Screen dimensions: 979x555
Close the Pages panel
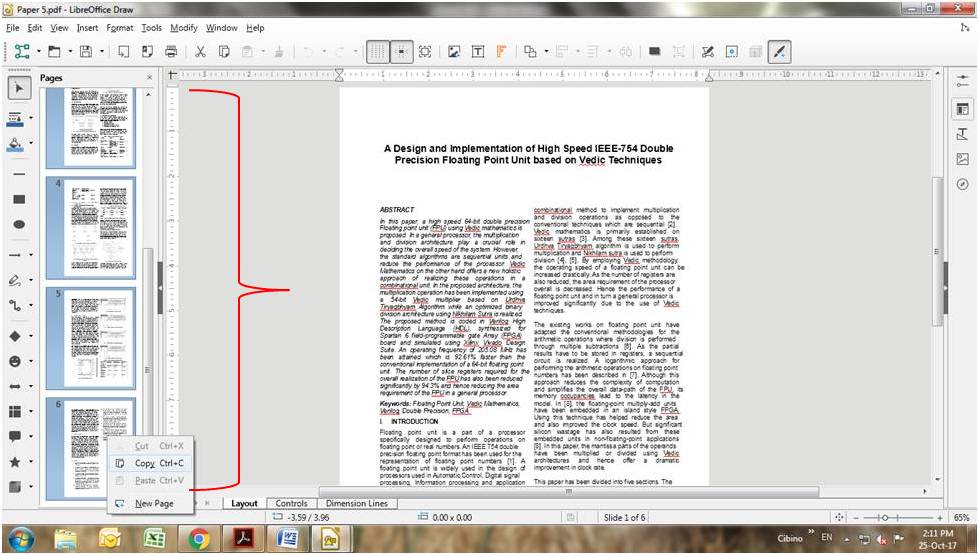(149, 77)
